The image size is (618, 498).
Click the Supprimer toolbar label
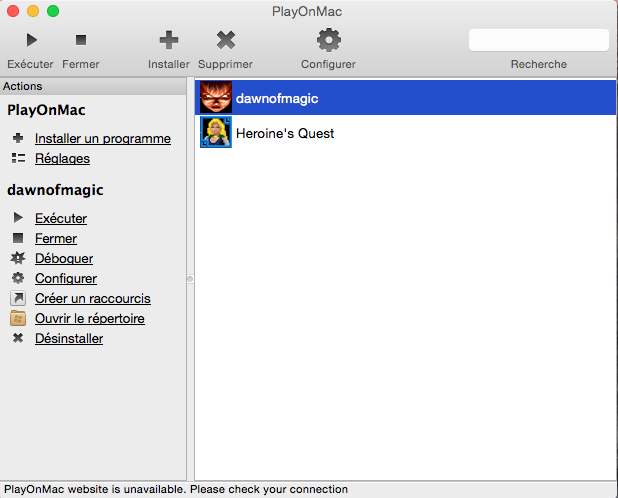point(225,64)
